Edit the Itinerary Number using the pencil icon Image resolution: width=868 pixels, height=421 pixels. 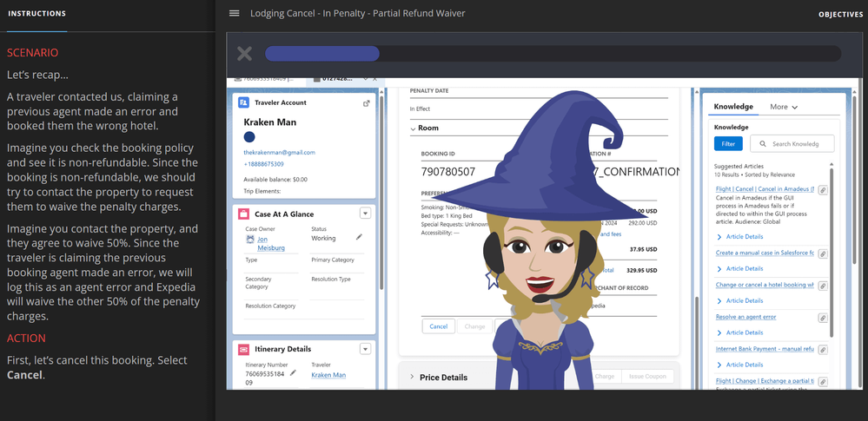[x=293, y=372]
